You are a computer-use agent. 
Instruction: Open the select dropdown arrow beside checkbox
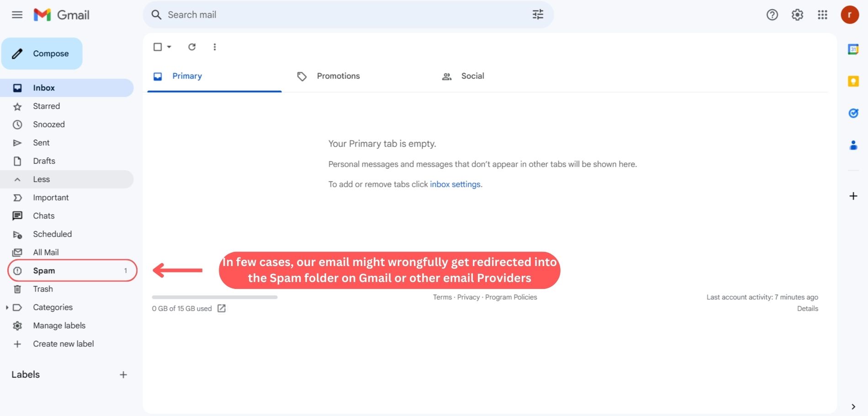point(169,47)
